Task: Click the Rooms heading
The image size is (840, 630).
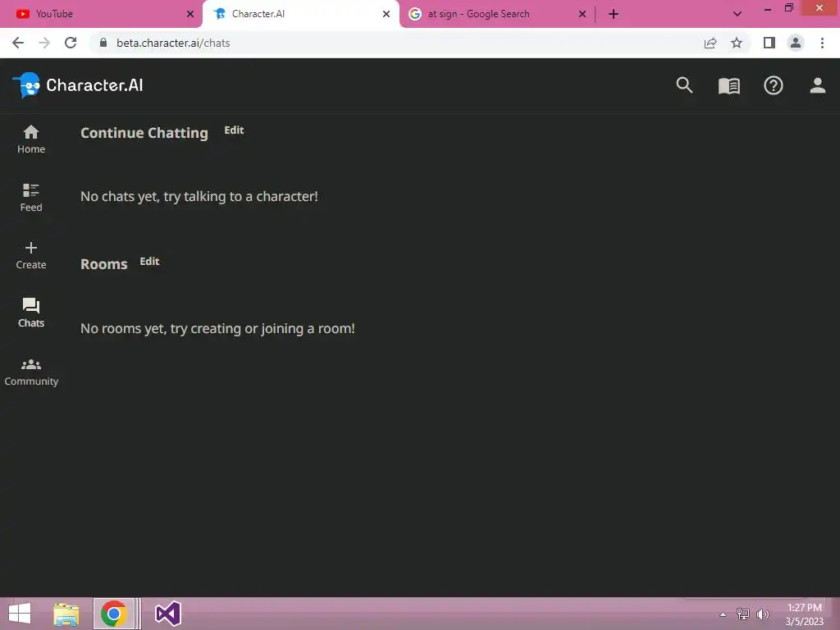Action: (x=104, y=264)
